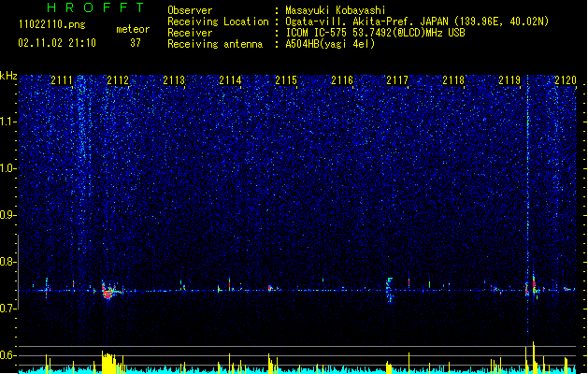This screenshot has width=588, height=374.
Task: Select the filename 11022110.png
Action: tap(51, 24)
